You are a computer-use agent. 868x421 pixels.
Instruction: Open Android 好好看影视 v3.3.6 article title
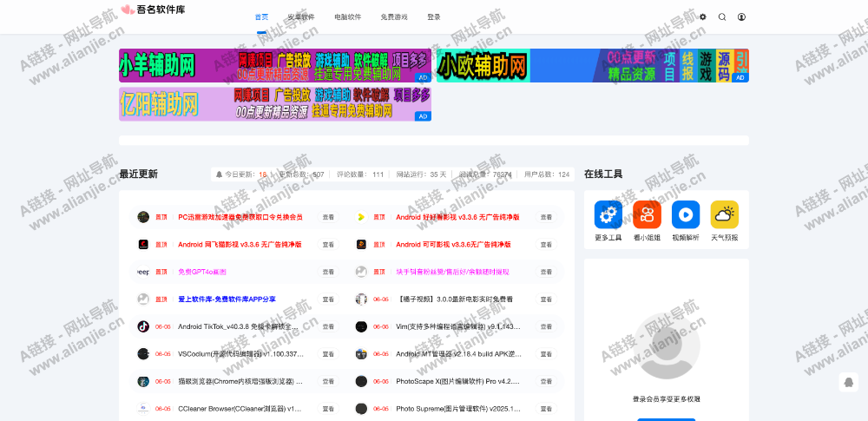pyautogui.click(x=457, y=217)
